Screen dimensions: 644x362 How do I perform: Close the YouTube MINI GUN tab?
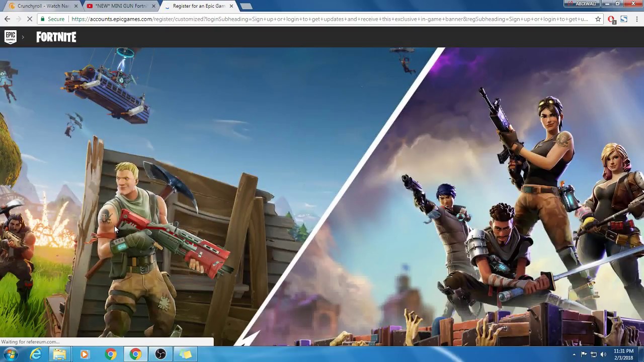click(153, 6)
